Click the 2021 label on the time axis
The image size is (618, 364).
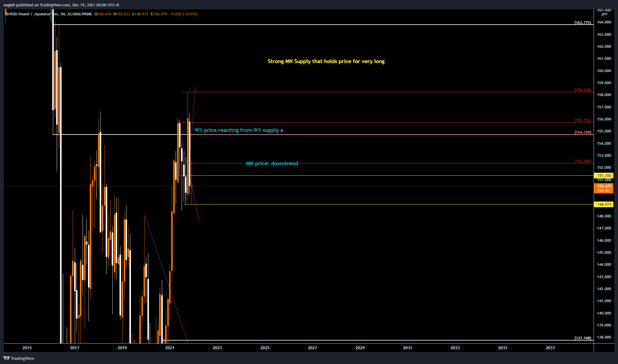[x=170, y=348]
